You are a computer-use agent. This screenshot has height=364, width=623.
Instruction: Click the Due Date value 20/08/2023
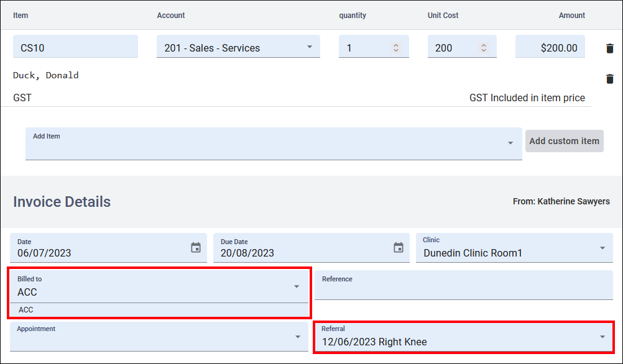point(247,253)
